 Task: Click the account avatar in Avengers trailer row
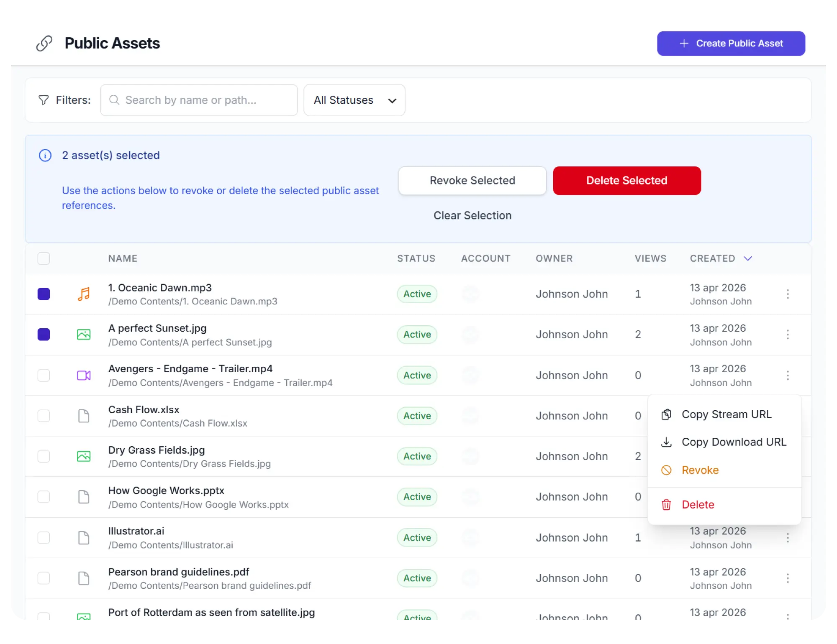tap(471, 376)
